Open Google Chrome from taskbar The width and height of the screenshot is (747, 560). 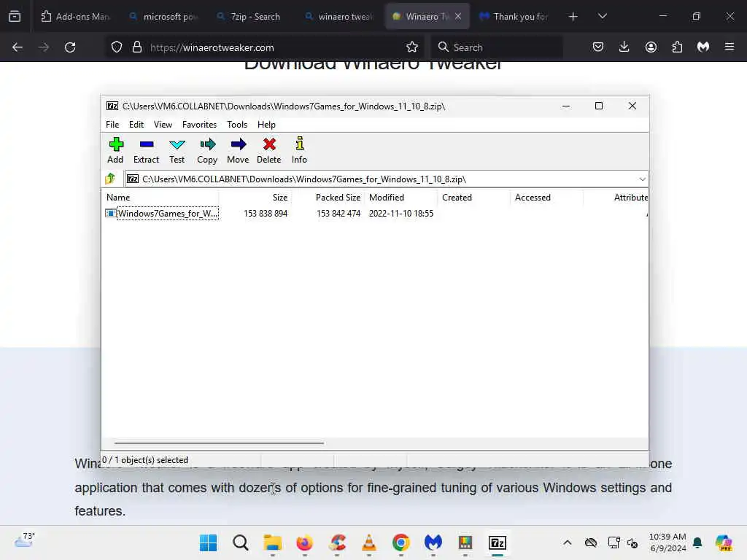[x=401, y=542]
